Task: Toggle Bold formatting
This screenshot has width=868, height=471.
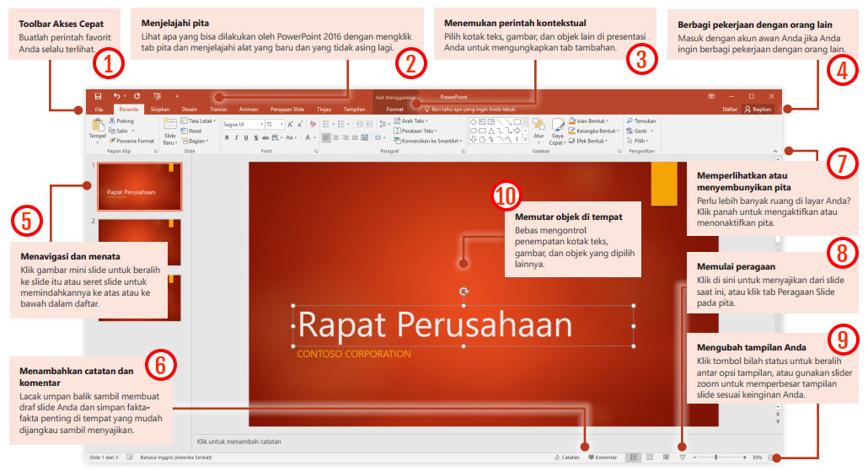Action: (x=227, y=137)
